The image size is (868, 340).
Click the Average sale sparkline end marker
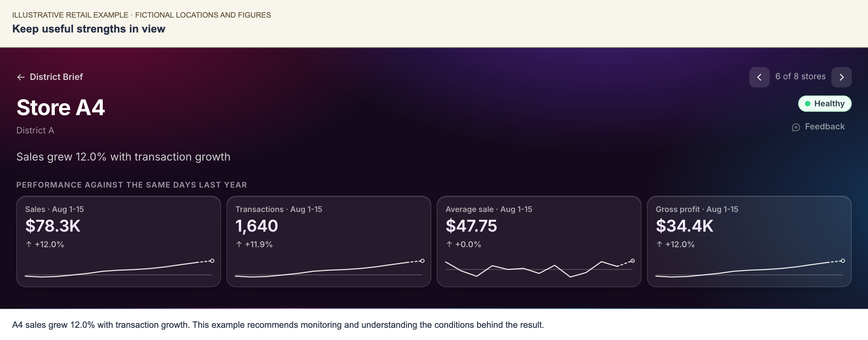coord(633,261)
